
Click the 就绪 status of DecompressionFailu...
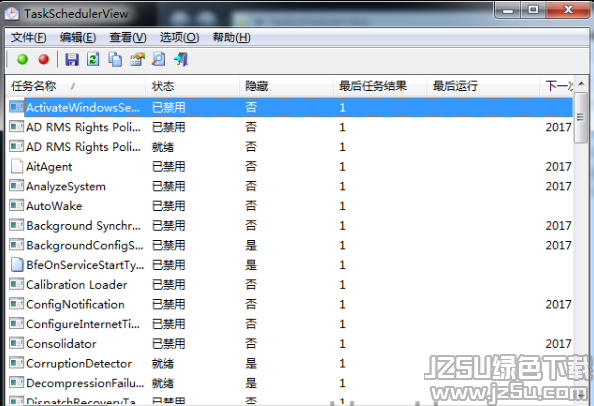163,383
